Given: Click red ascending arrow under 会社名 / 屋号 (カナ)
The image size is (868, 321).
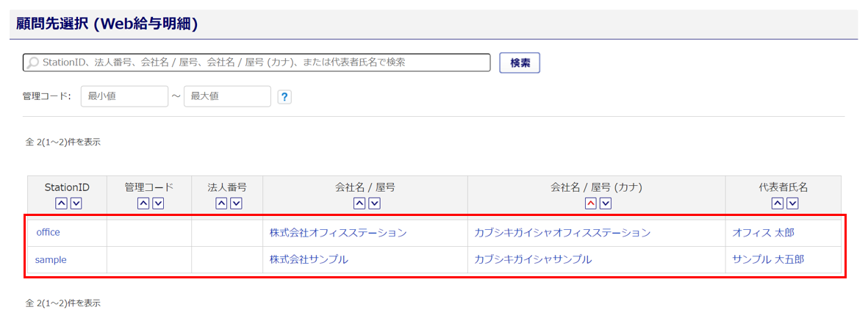Looking at the screenshot, I should pyautogui.click(x=590, y=203).
